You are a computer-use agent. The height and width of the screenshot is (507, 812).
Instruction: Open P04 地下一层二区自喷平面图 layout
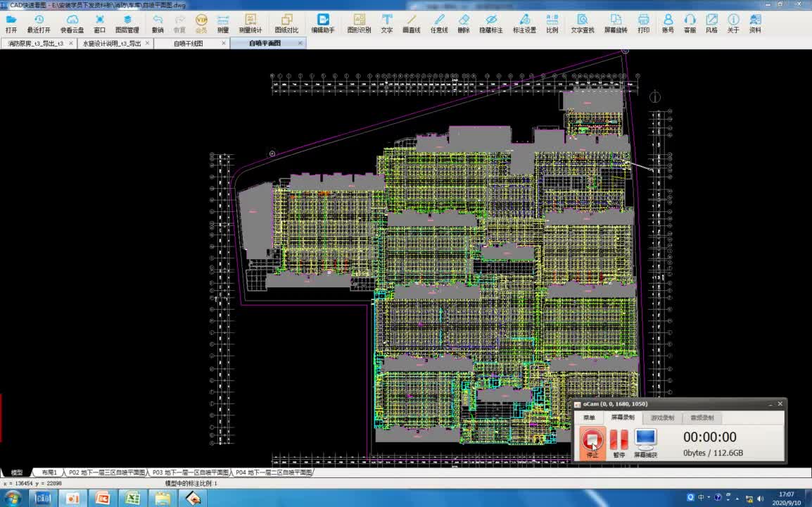coord(274,472)
